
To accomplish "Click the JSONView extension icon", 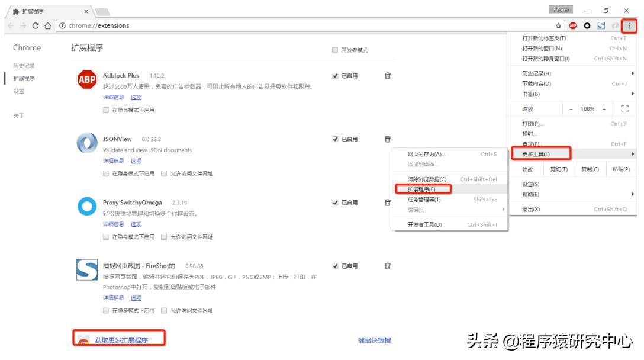I will (x=86, y=143).
